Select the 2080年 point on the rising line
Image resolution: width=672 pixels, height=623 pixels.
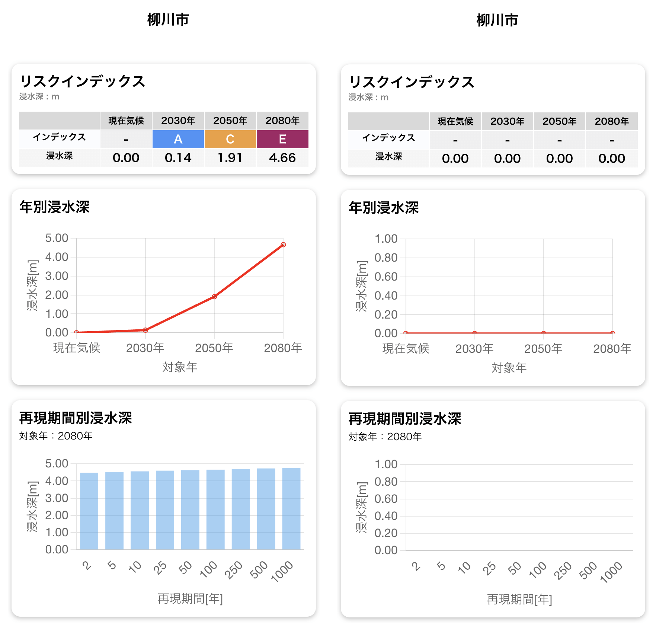tap(283, 245)
